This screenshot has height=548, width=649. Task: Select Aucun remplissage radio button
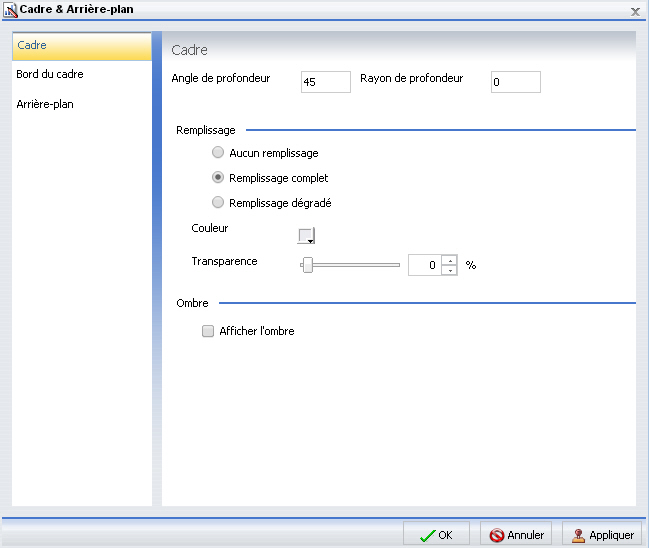click(x=218, y=152)
